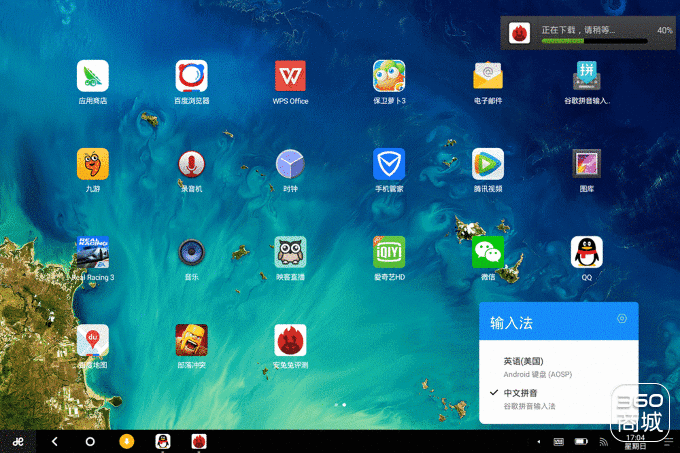The width and height of the screenshot is (680, 453).
Task: Open the 图库 gallery app
Action: (x=587, y=164)
